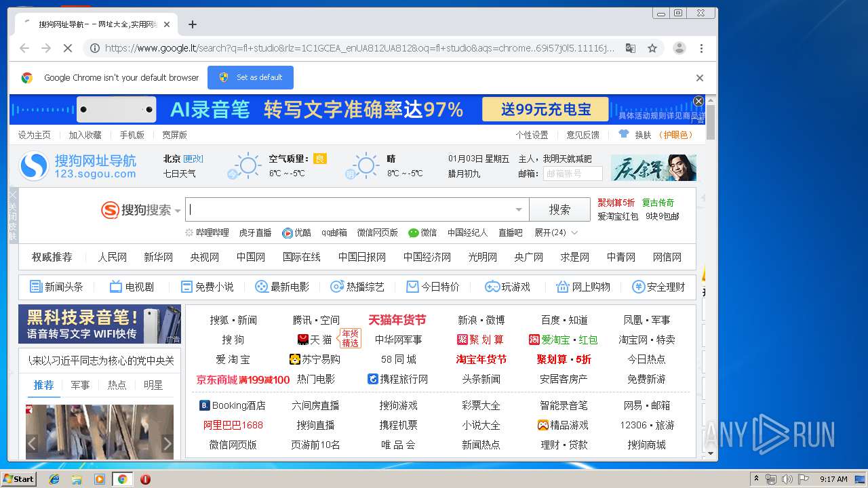This screenshot has width=868, height=488.
Task: Click the 换肤 skin shirt icon
Action: tap(624, 134)
